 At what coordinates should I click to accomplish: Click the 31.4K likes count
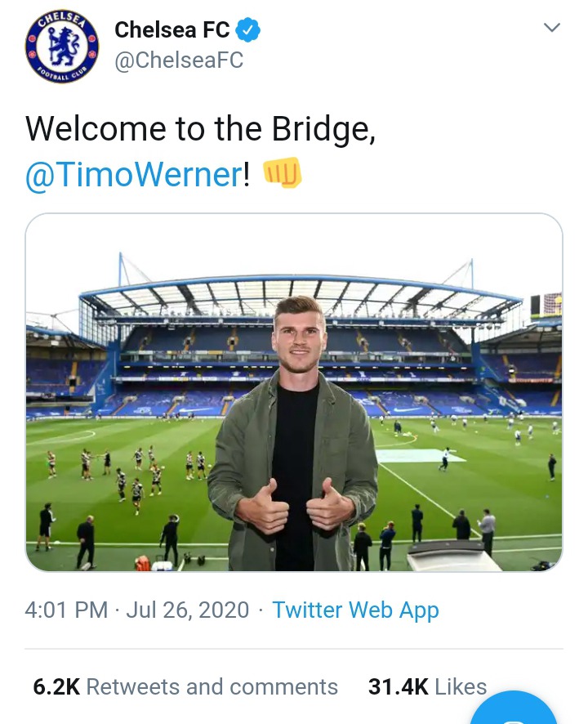click(x=398, y=687)
